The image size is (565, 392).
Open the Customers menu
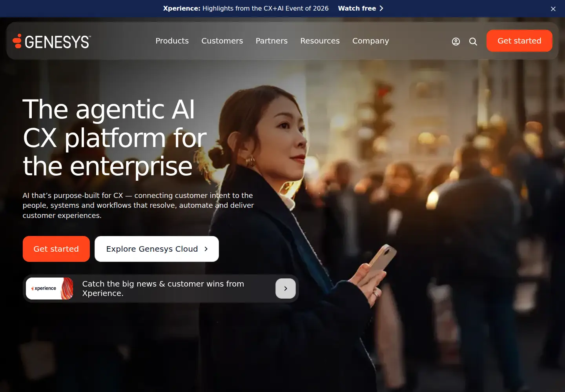pos(222,41)
